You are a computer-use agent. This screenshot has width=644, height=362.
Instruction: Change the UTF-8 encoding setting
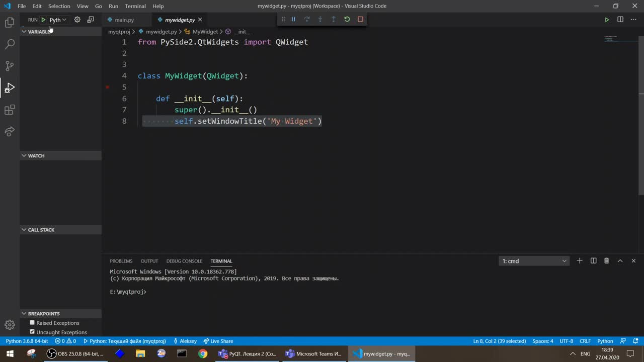[x=567, y=341]
